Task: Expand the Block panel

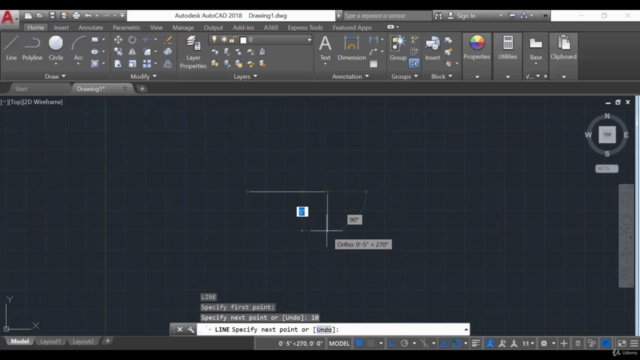Action: pyautogui.click(x=442, y=76)
